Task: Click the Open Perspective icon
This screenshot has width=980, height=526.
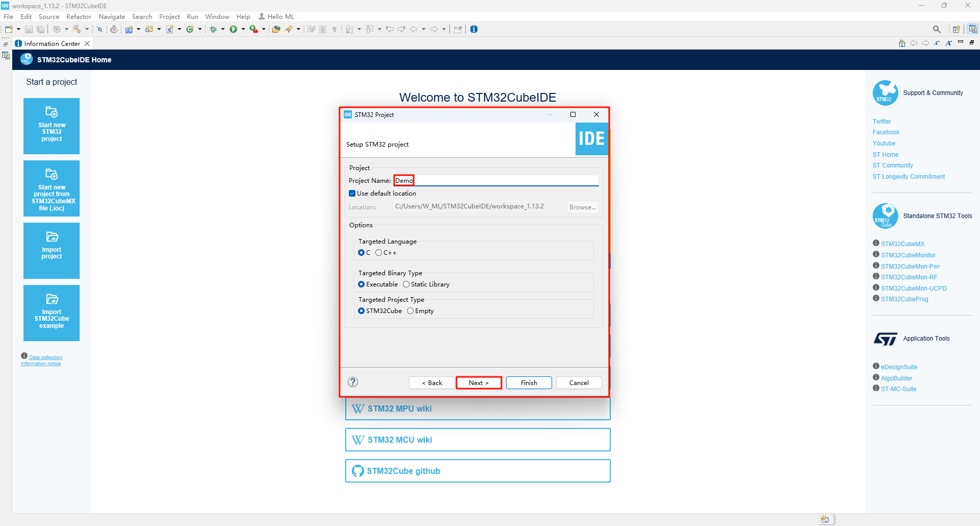Action: (956, 29)
